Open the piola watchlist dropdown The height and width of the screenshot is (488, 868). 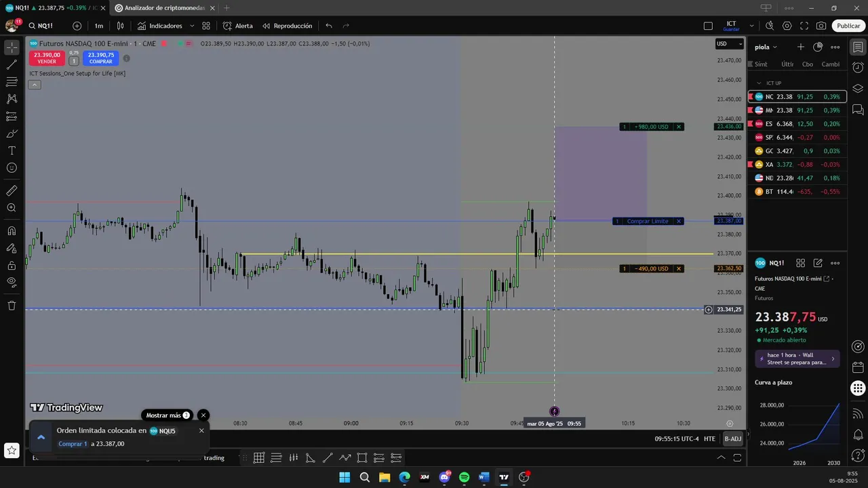[x=766, y=47]
